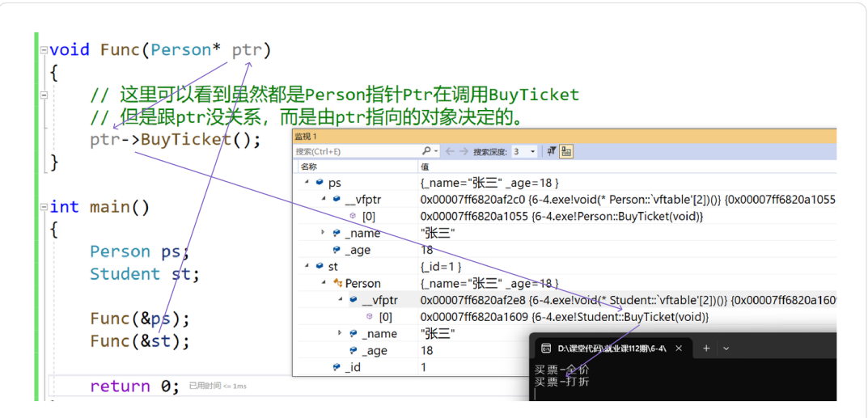868x418 pixels.
Task: Collapse the st variable node
Action: pyautogui.click(x=306, y=266)
